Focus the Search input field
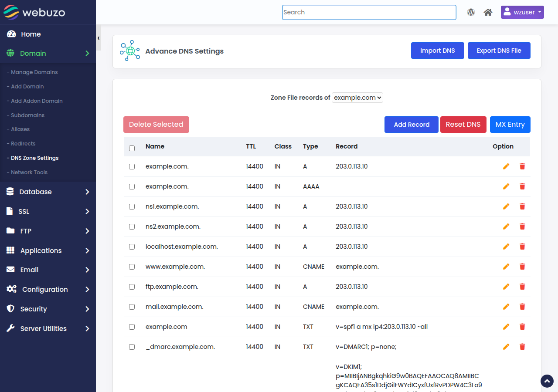 (369, 12)
